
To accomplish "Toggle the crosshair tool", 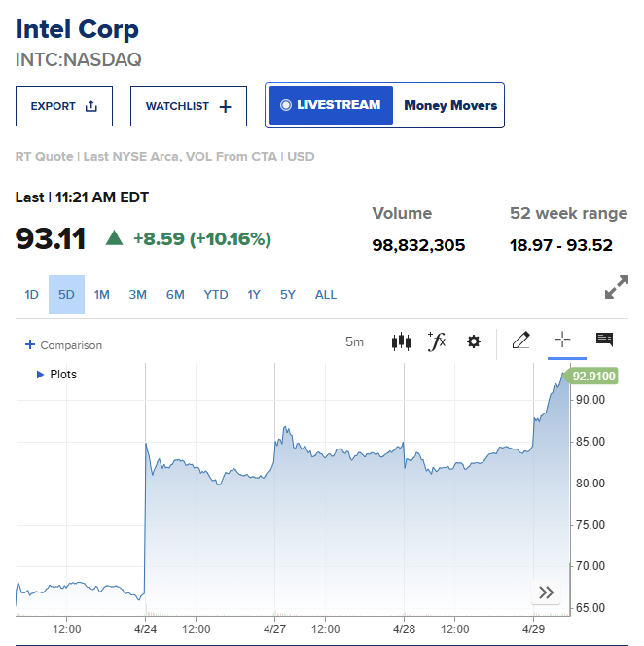I will pos(562,341).
